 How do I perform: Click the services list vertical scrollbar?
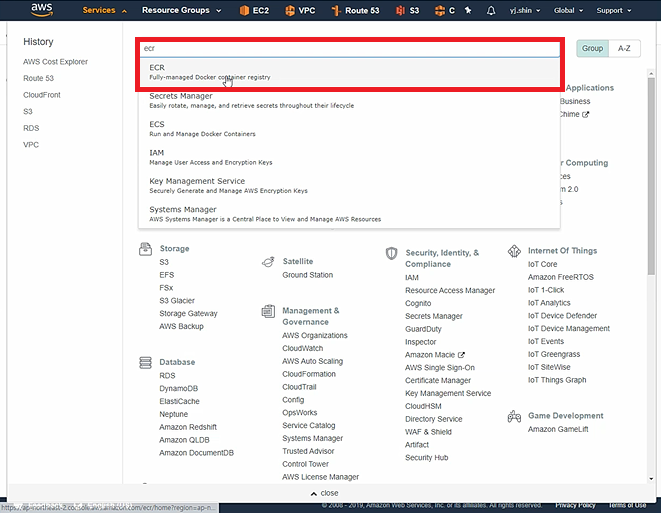(x=651, y=177)
